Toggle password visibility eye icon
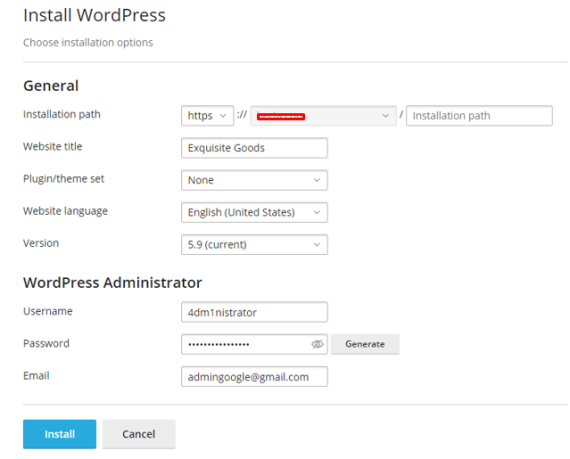This screenshot has height=459, width=570. pos(317,344)
